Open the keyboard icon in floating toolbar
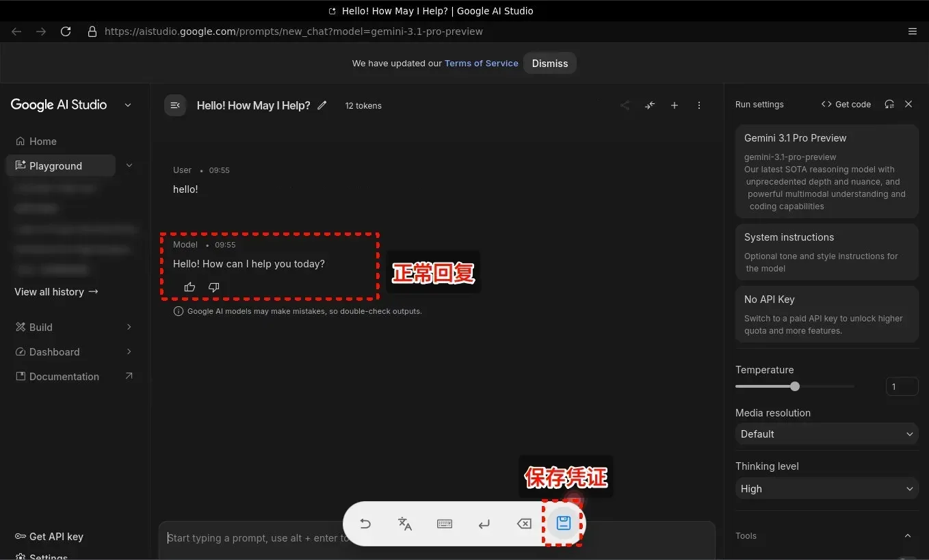 [x=445, y=524]
